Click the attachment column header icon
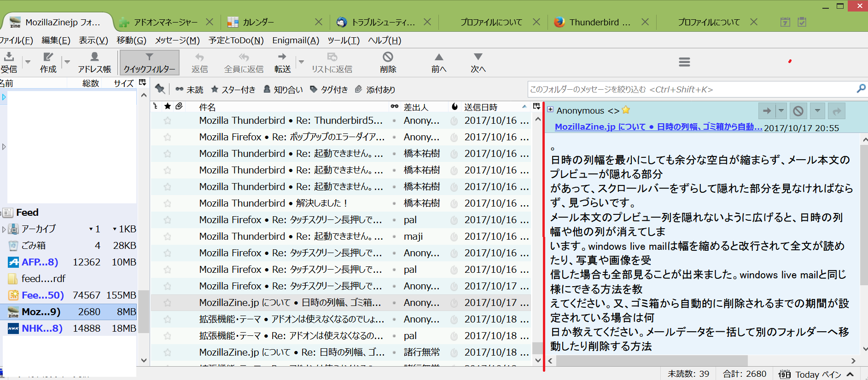The width and height of the screenshot is (868, 380). coord(180,106)
